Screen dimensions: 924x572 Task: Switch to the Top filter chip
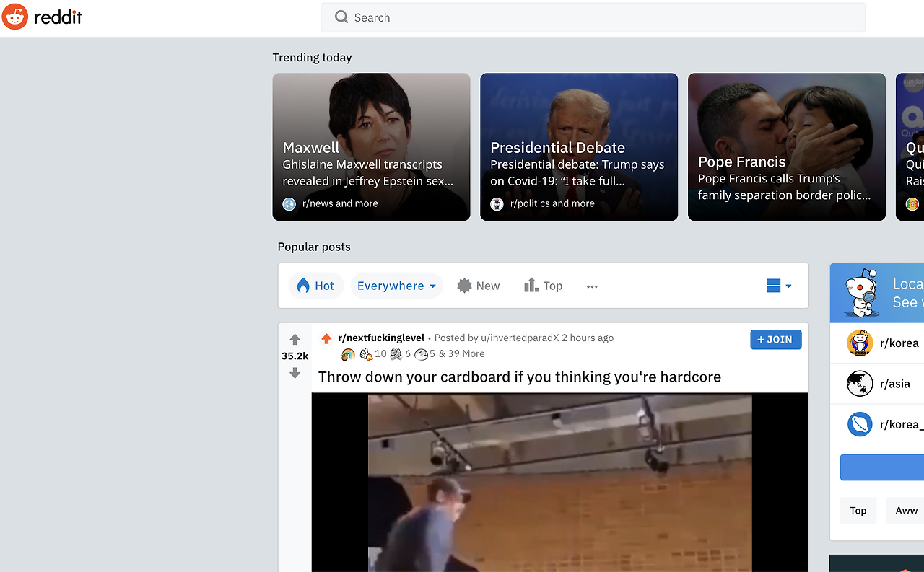click(x=858, y=510)
